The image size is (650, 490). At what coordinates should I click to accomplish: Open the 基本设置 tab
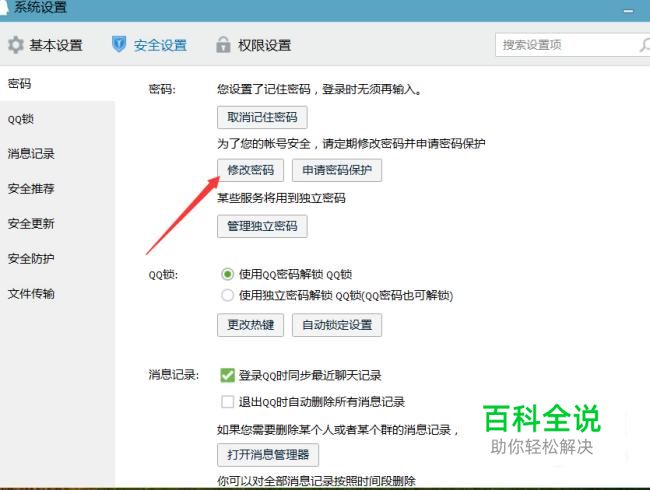point(46,45)
